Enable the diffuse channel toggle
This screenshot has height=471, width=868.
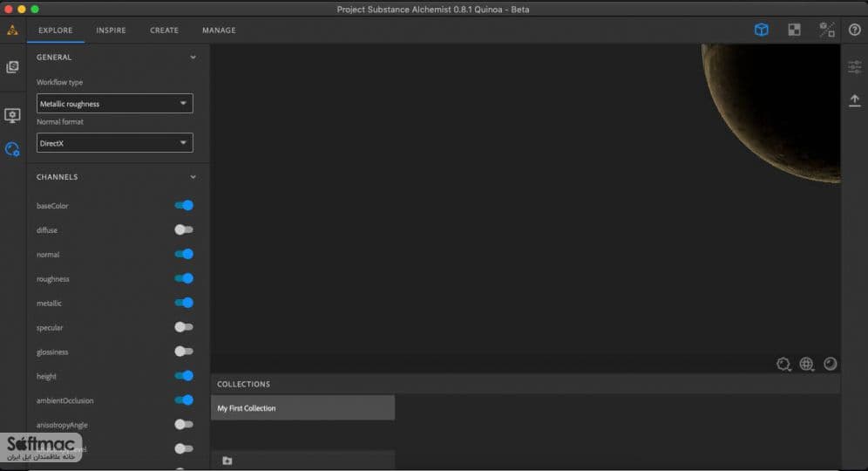pos(184,230)
